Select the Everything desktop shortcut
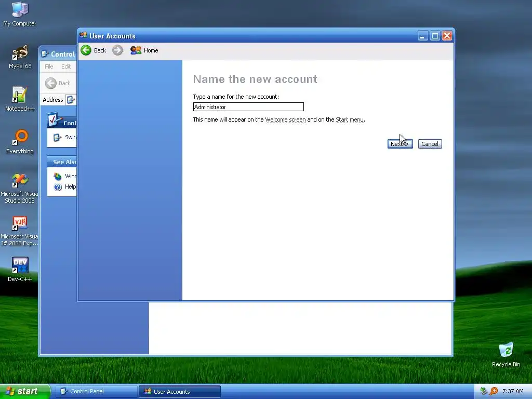 20,142
